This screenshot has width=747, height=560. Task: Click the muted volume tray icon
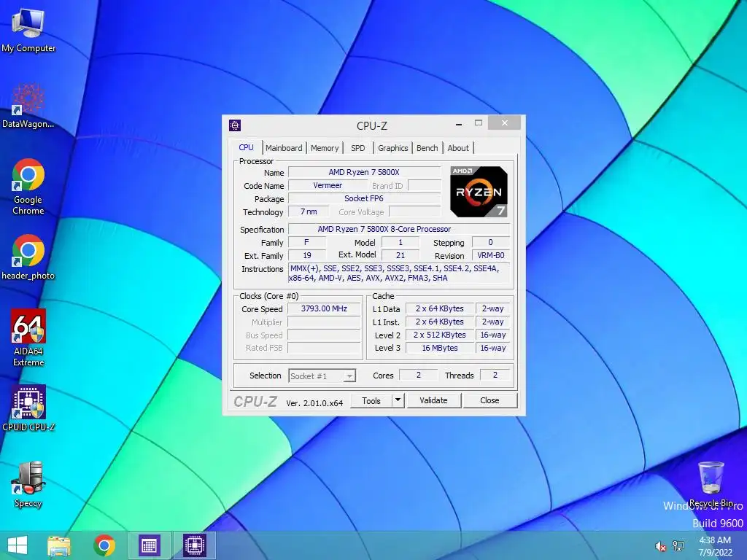[660, 547]
